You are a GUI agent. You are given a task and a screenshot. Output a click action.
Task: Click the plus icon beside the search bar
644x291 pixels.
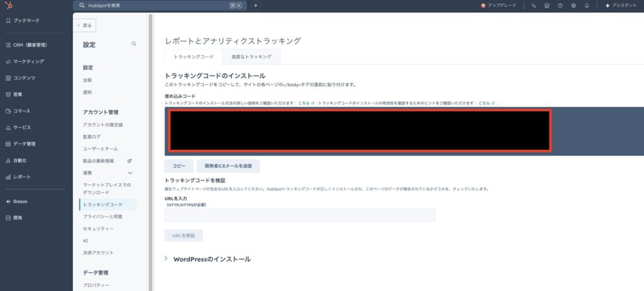[x=255, y=6]
